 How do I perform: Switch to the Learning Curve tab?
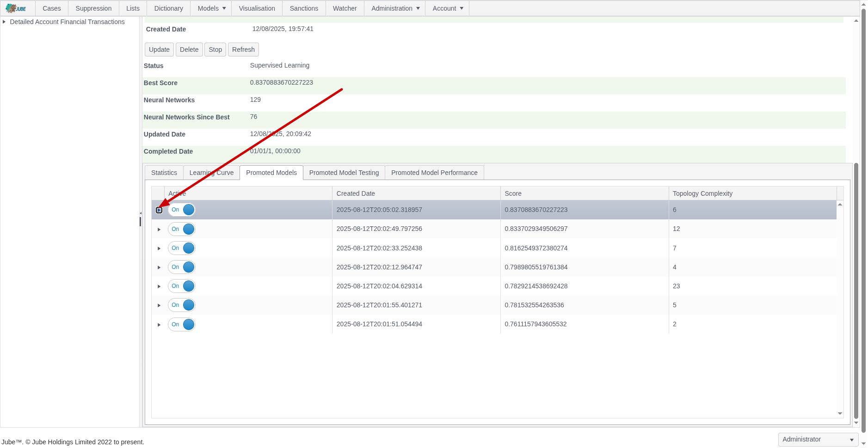click(x=211, y=173)
